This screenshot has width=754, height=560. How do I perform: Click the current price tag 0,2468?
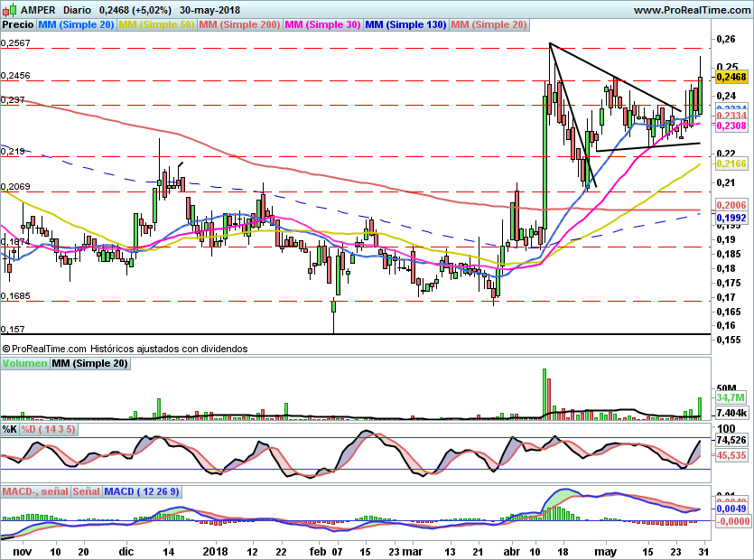pyautogui.click(x=731, y=78)
